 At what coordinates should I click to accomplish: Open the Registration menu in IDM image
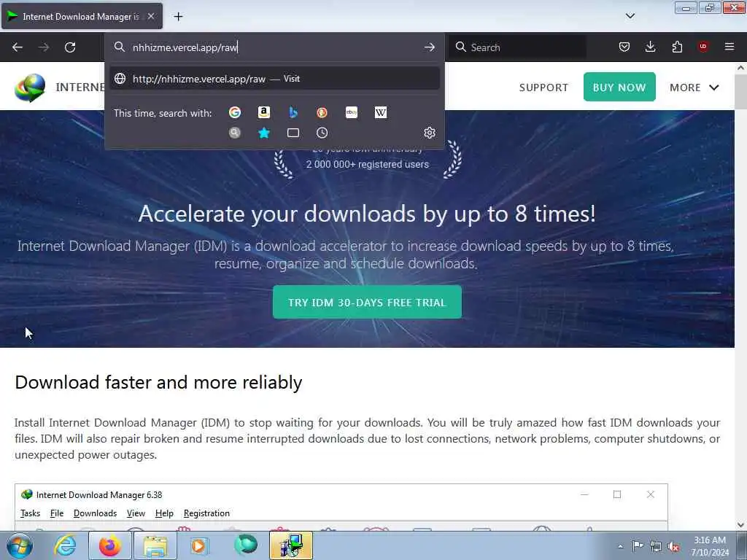tap(206, 513)
